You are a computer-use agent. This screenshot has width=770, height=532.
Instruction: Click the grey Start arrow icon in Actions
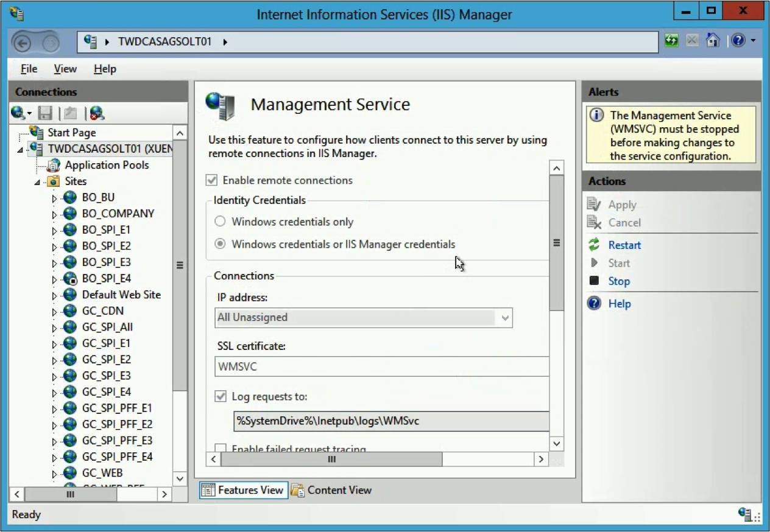point(595,263)
